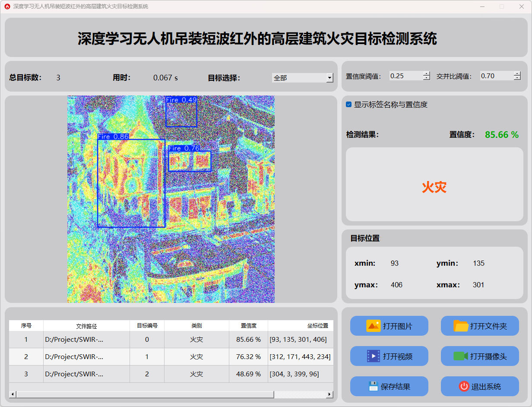The image size is (532, 407).
Task: Click the 文件路径 column header
Action: click(x=86, y=326)
